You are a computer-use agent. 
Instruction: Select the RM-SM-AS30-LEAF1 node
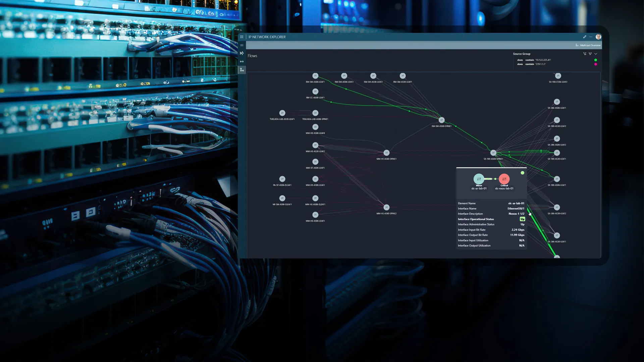tap(403, 76)
